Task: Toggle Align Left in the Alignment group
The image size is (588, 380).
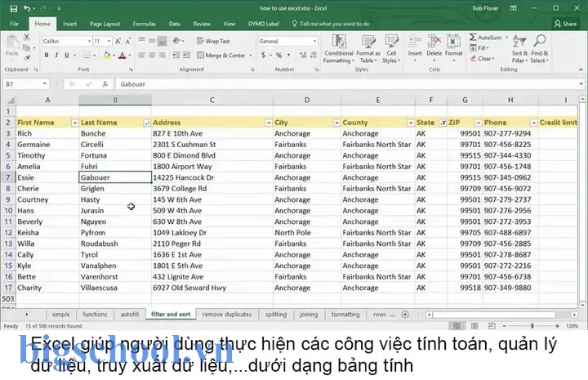Action: [142, 55]
